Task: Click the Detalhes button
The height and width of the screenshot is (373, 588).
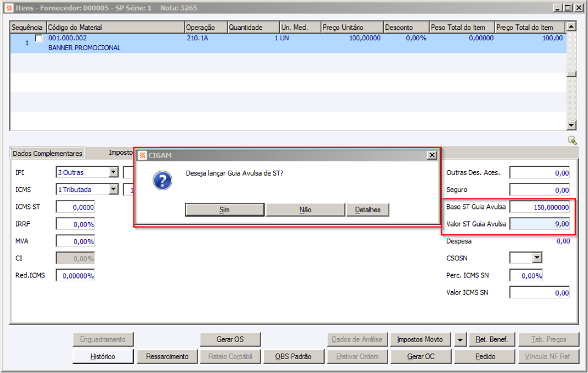Action: 368,210
